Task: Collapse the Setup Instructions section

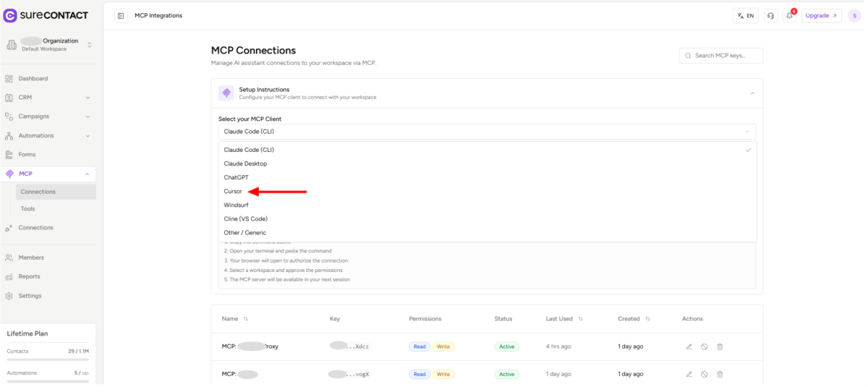Action: [x=752, y=93]
